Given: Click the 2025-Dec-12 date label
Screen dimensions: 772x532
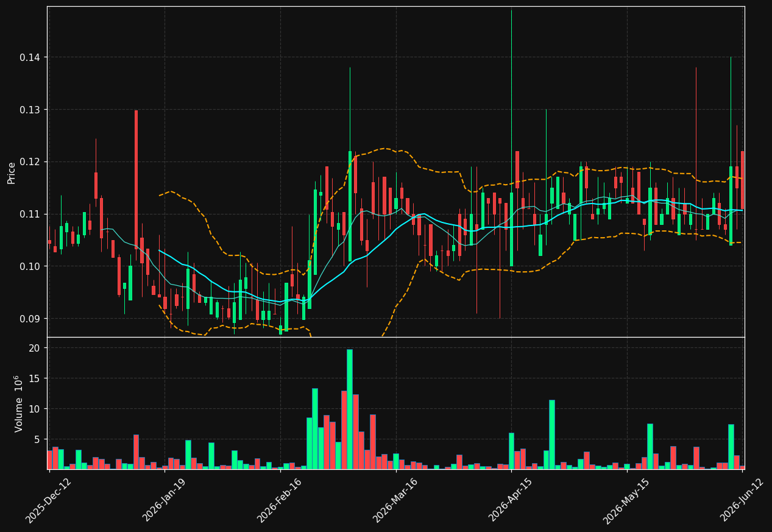Looking at the screenshot, I should point(49,500).
